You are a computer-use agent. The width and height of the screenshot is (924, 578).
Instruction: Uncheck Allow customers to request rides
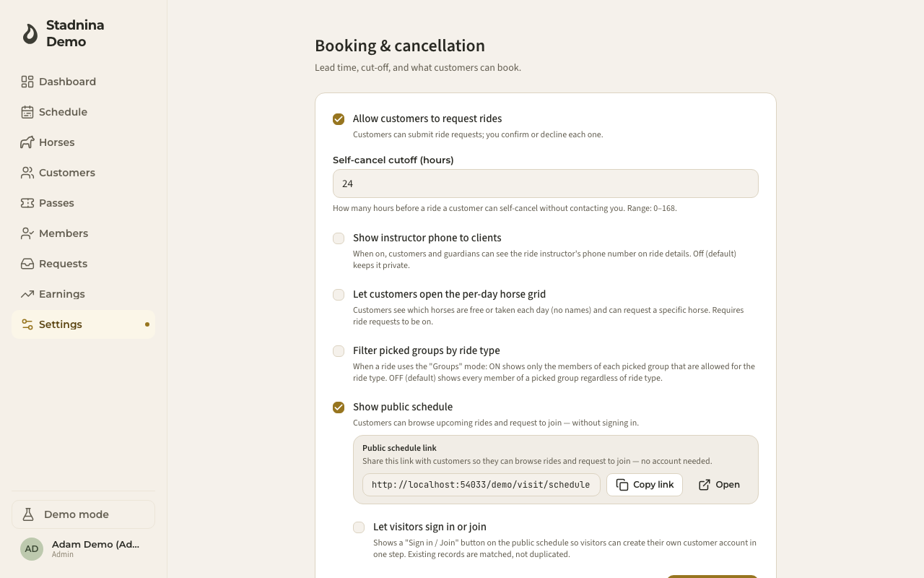click(x=339, y=119)
